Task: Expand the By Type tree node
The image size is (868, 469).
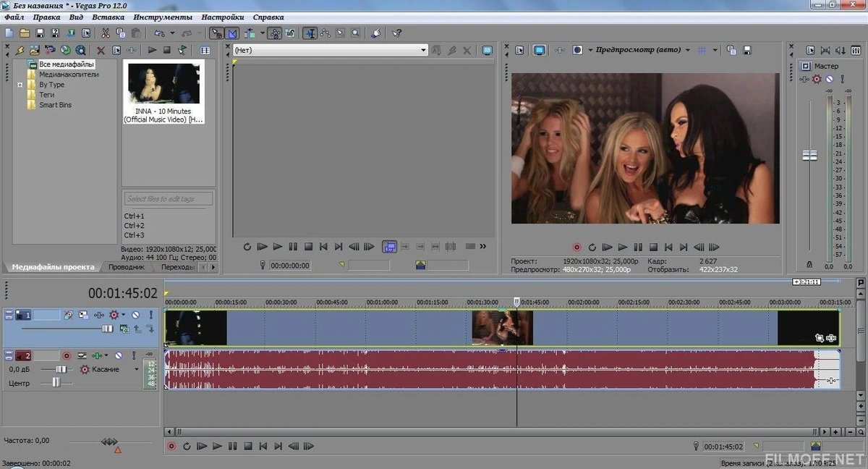Action: point(20,85)
